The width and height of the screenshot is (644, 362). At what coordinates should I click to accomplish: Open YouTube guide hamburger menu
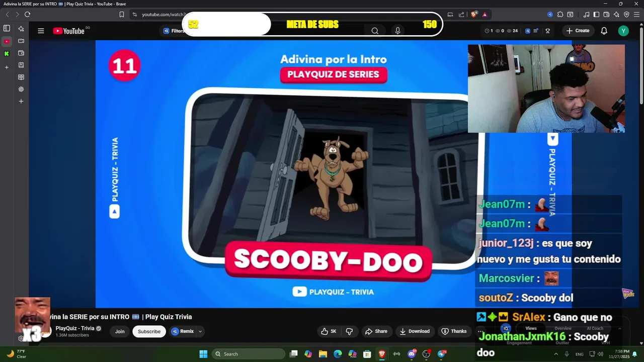pyautogui.click(x=41, y=31)
